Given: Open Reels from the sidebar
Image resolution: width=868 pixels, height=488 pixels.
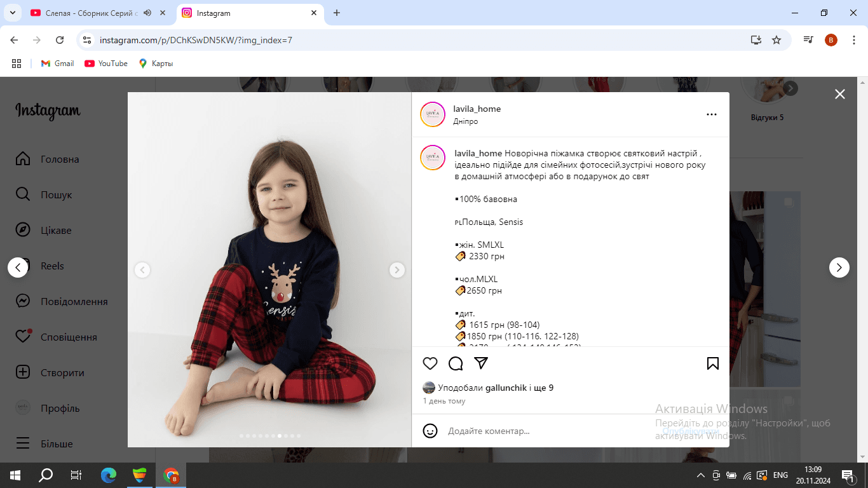Looking at the screenshot, I should 40,266.
